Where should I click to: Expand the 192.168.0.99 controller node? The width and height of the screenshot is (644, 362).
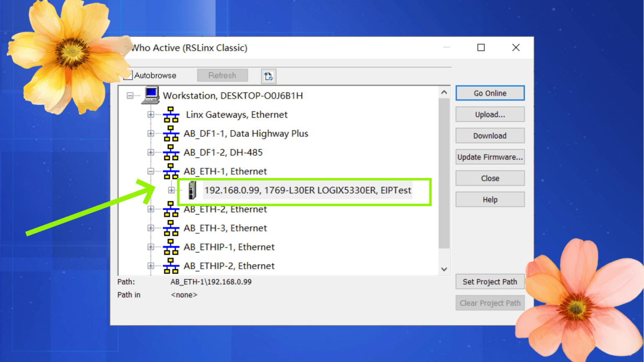tap(171, 190)
